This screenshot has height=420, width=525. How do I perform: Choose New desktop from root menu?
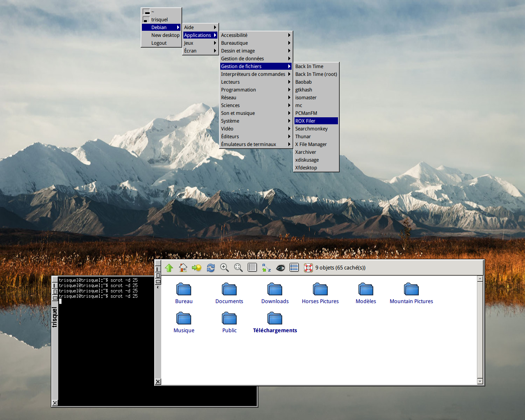click(161, 35)
